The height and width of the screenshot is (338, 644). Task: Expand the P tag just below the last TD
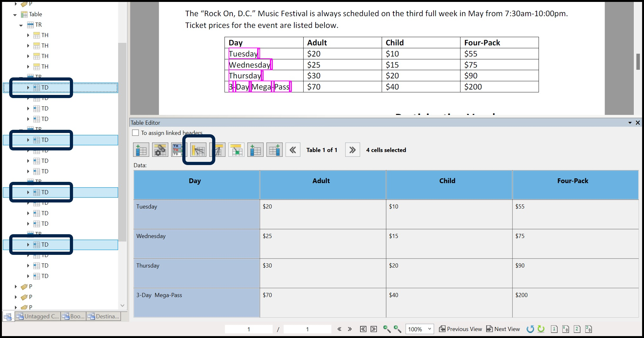[x=16, y=287]
